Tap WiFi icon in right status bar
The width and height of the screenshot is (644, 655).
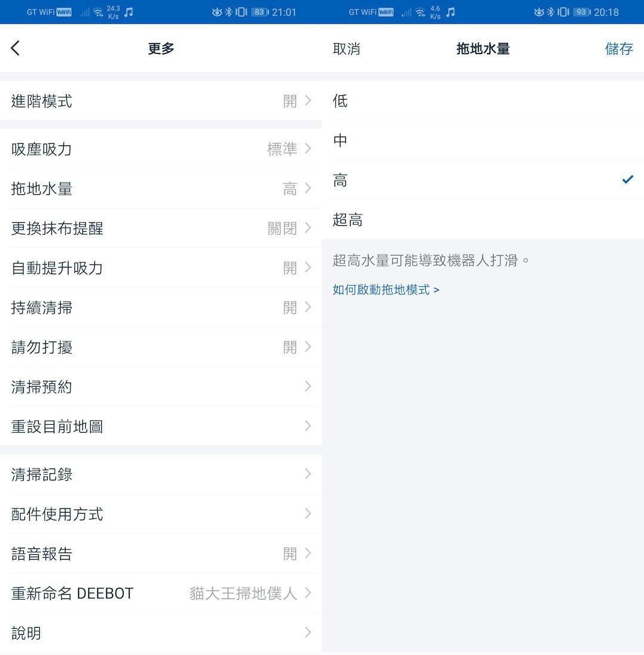(x=420, y=12)
